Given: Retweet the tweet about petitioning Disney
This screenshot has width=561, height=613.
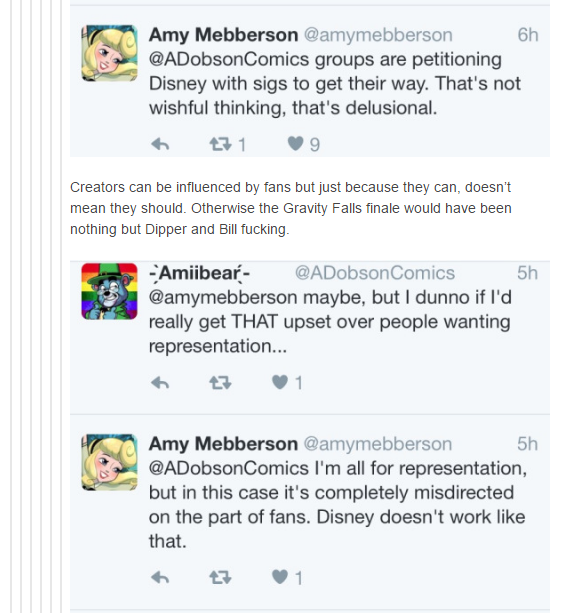Looking at the screenshot, I should coord(220,144).
